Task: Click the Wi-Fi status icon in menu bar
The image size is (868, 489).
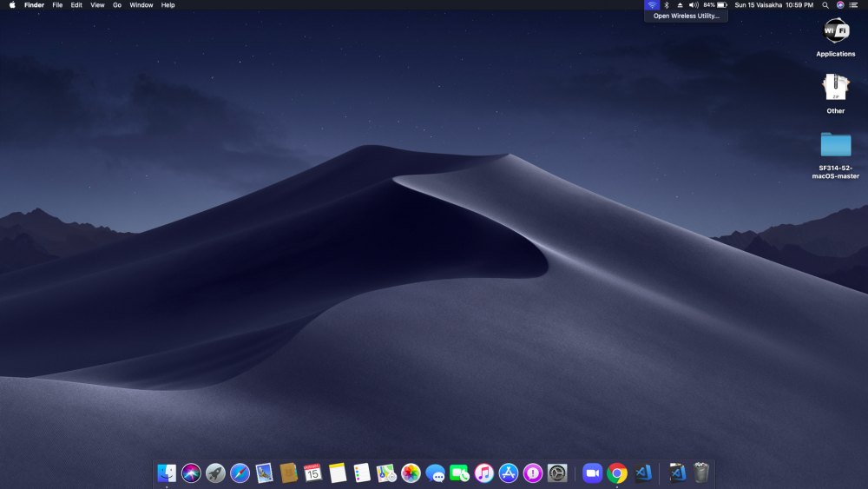Action: tap(652, 5)
